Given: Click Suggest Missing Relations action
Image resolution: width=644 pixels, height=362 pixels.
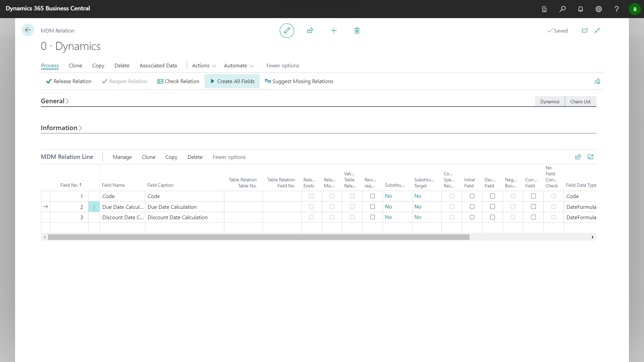Looking at the screenshot, I should click(299, 81).
